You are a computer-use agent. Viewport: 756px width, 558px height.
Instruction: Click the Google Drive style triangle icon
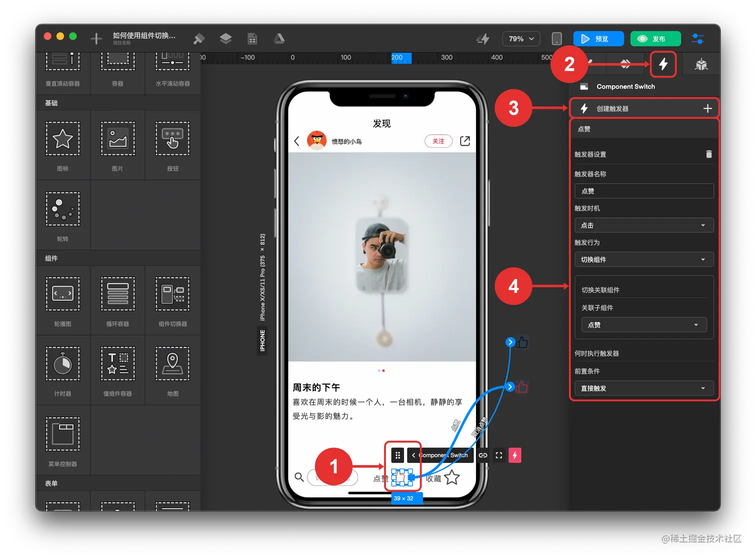tap(279, 38)
